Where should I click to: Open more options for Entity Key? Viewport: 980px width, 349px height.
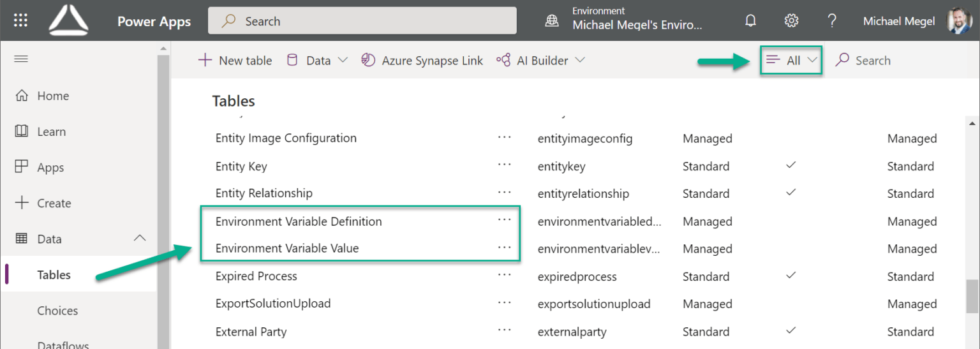pyautogui.click(x=505, y=165)
